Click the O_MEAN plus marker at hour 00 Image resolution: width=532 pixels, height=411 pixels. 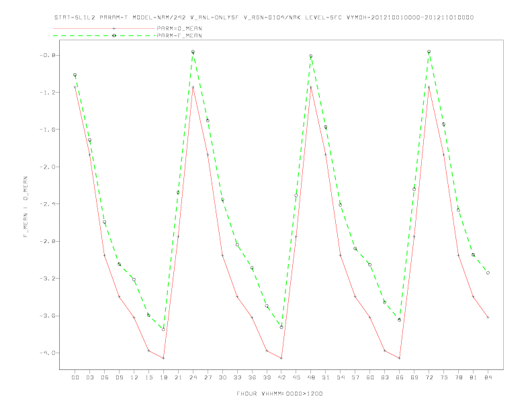click(x=75, y=87)
